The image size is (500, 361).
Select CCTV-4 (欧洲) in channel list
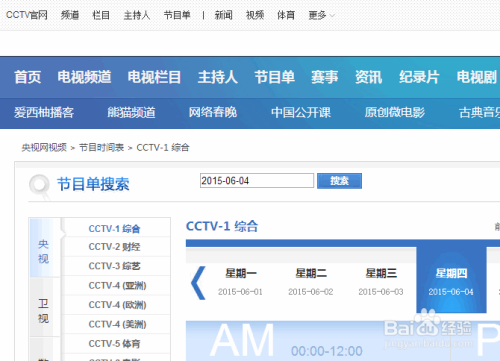pos(116,305)
